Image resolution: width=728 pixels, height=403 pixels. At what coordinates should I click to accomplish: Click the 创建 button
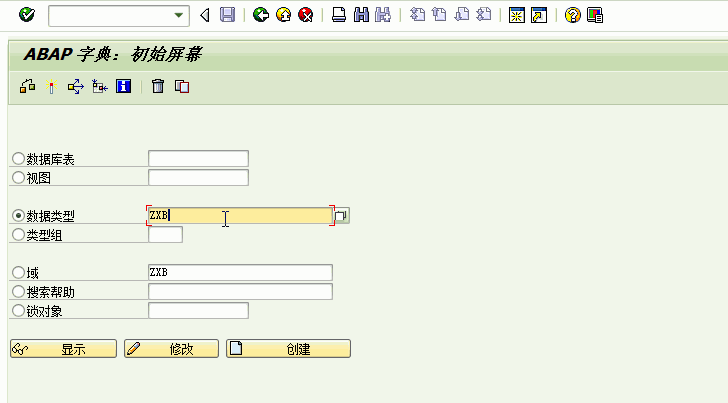click(288, 348)
